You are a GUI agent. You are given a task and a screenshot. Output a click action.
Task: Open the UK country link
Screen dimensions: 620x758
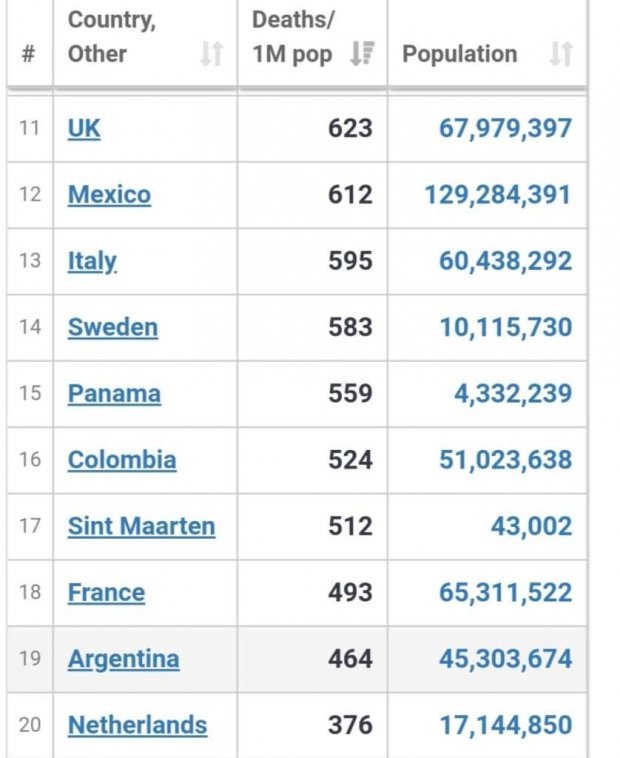84,129
